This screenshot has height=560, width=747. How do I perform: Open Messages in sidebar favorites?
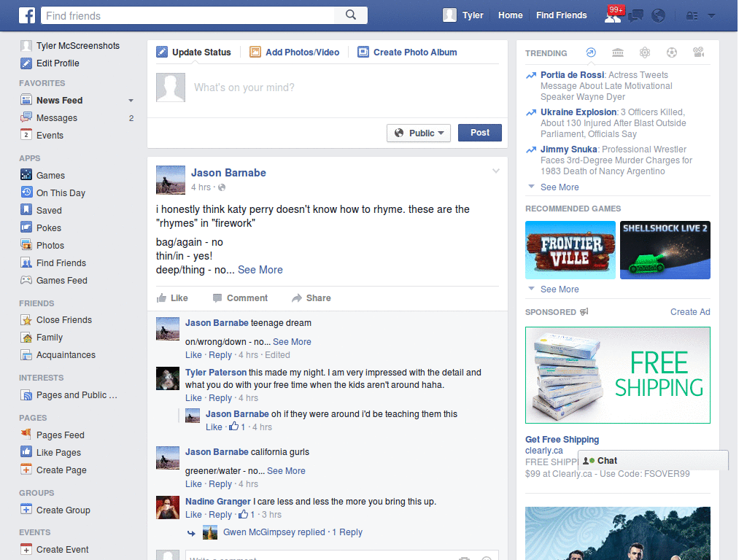click(57, 117)
